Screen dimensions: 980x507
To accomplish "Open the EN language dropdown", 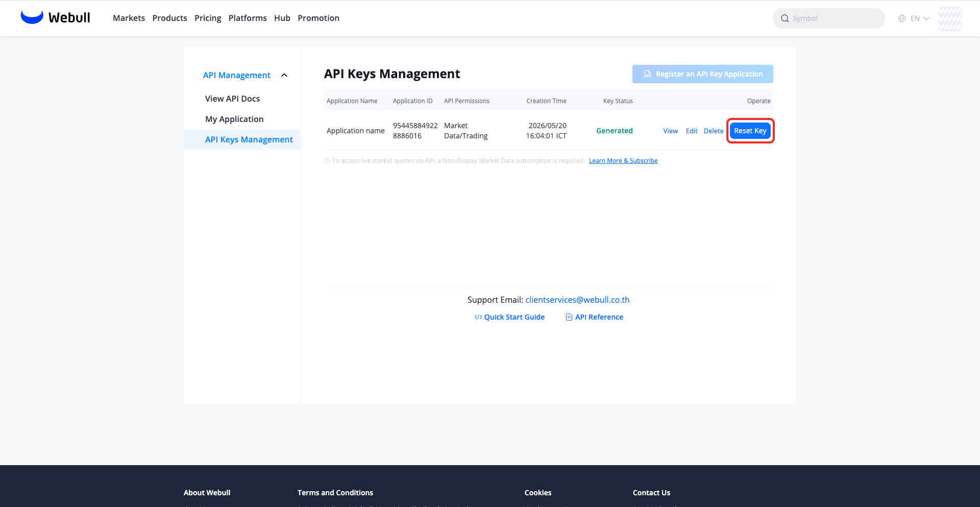I will coord(920,18).
